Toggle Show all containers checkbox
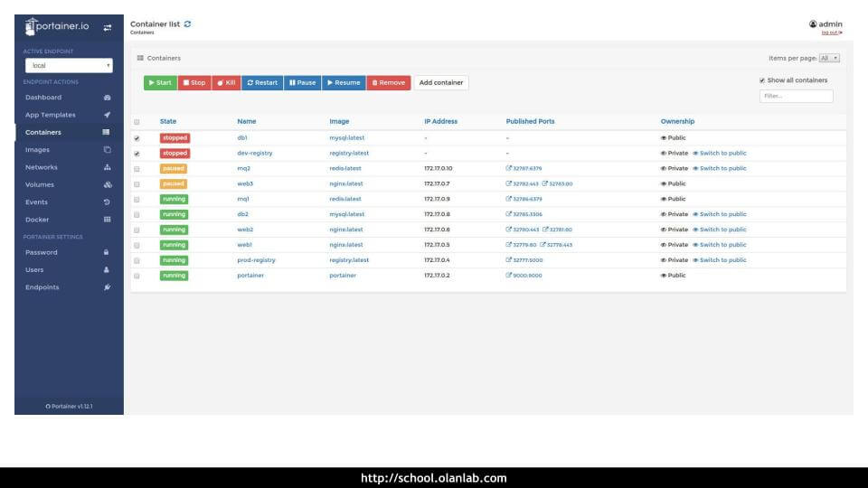 tap(762, 80)
